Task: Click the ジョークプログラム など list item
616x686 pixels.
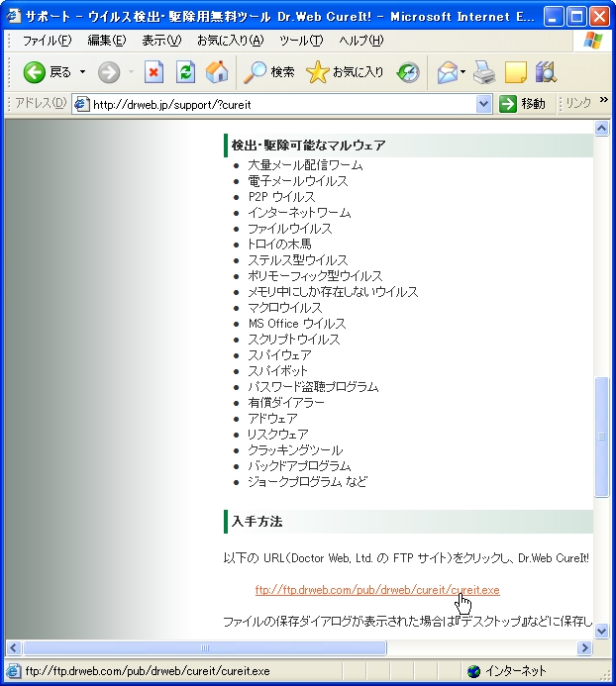Action: pyautogui.click(x=307, y=482)
